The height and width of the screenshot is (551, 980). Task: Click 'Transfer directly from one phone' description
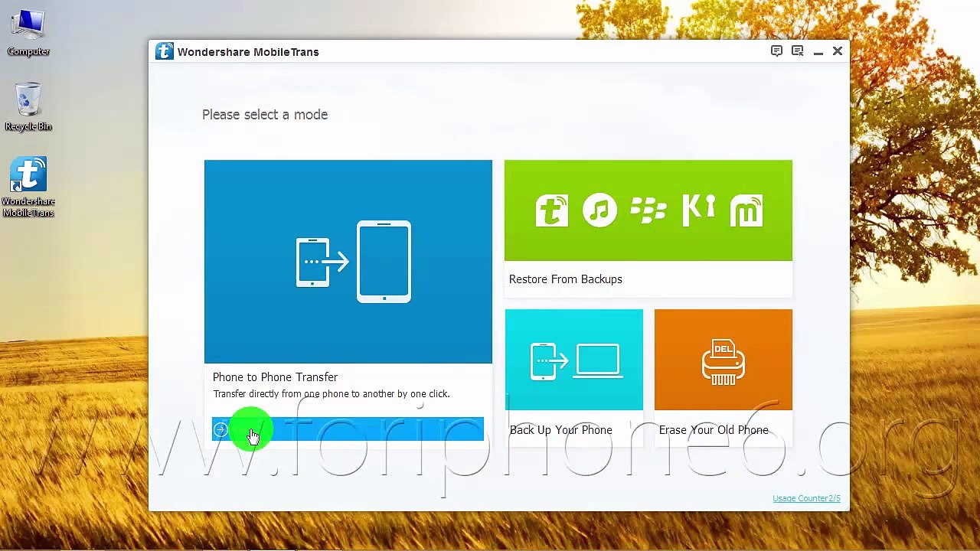[x=332, y=394]
